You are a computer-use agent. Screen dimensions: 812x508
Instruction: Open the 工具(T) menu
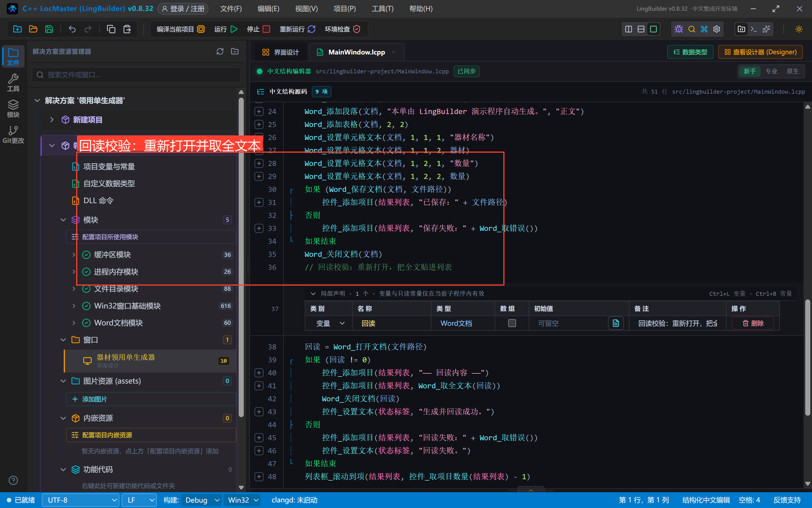click(383, 9)
